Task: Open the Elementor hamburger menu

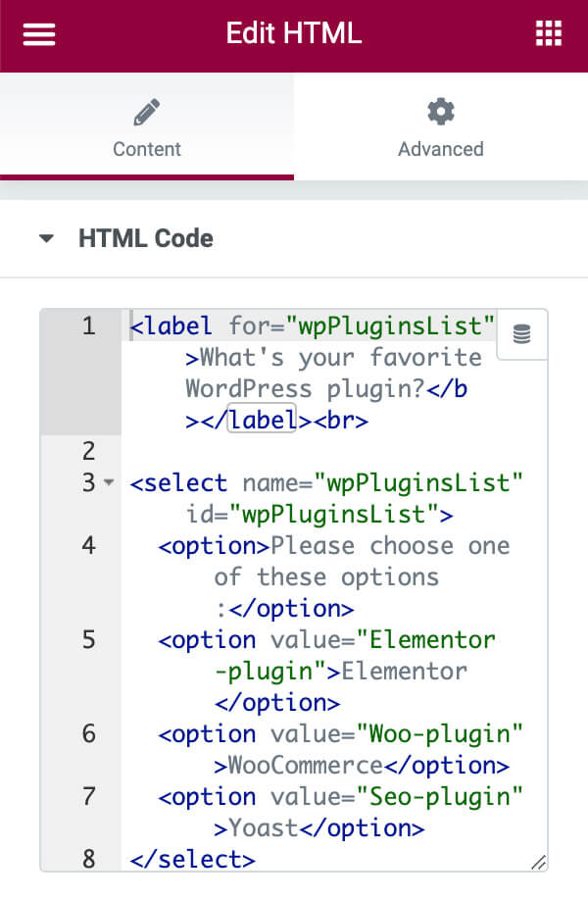Action: coord(38,33)
